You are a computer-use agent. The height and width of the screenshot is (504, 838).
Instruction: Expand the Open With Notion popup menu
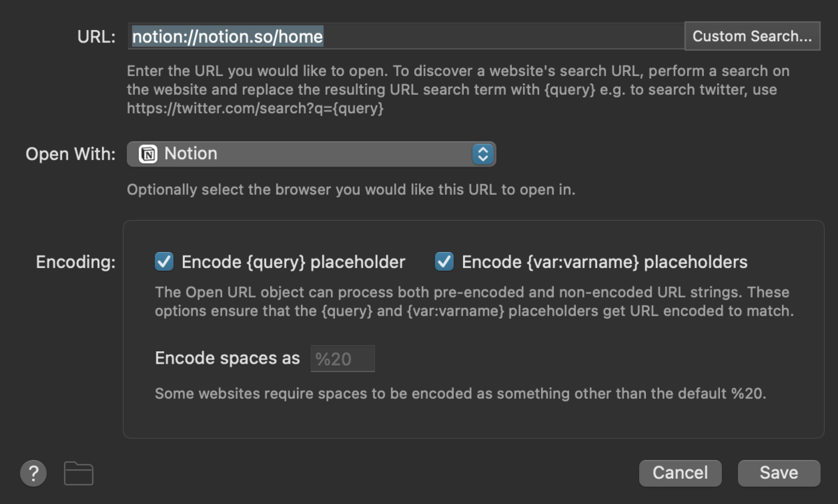(311, 154)
